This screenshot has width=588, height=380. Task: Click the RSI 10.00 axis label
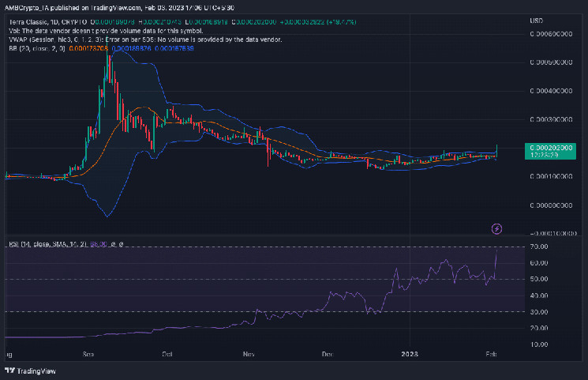(x=539, y=344)
